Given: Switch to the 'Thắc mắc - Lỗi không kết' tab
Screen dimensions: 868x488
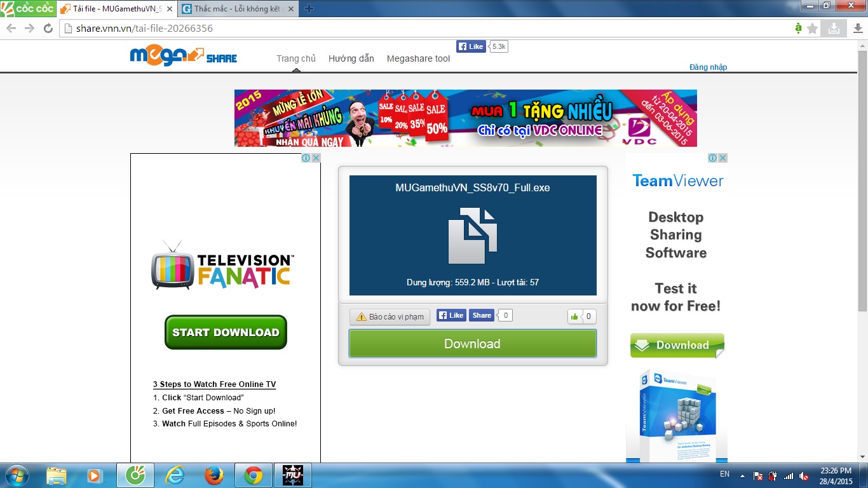Looking at the screenshot, I should pos(238,9).
